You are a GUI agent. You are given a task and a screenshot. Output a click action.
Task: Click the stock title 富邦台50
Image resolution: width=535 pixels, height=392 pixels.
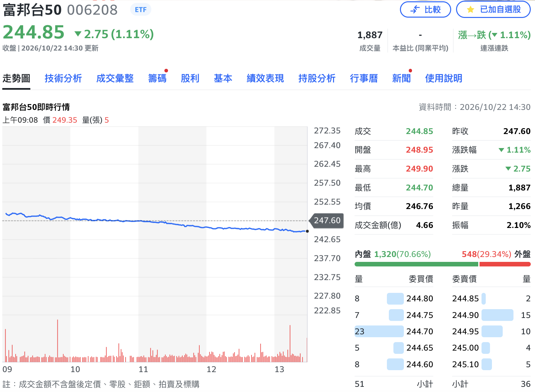[x=32, y=10]
